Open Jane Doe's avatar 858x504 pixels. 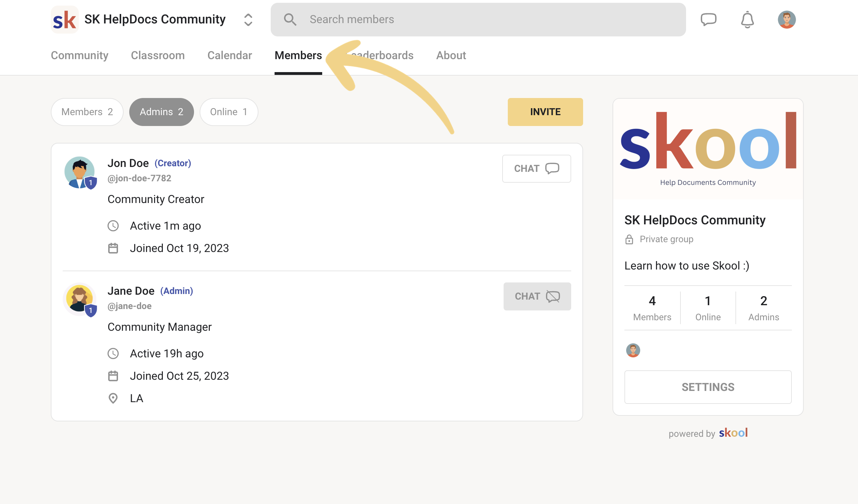[x=79, y=299]
